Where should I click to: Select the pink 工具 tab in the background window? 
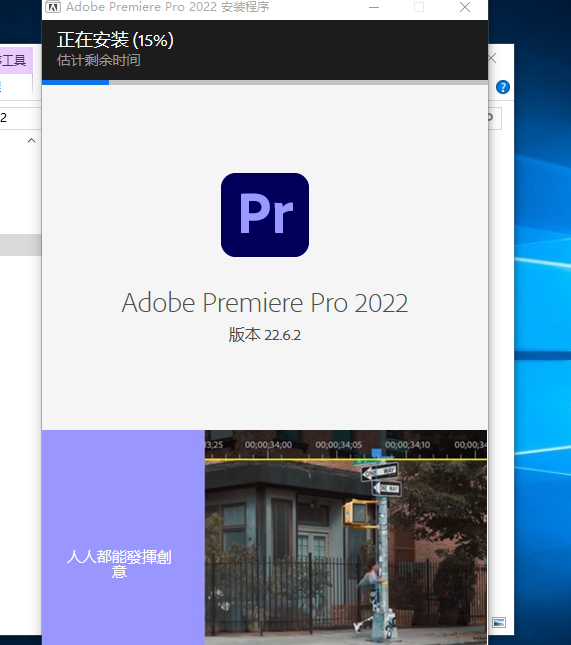[x=16, y=60]
